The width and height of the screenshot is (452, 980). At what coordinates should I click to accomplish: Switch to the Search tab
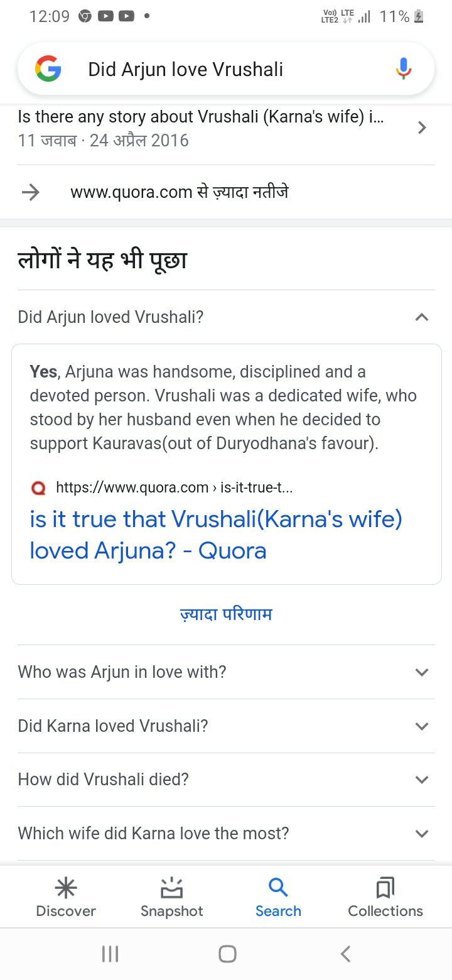coord(278,898)
